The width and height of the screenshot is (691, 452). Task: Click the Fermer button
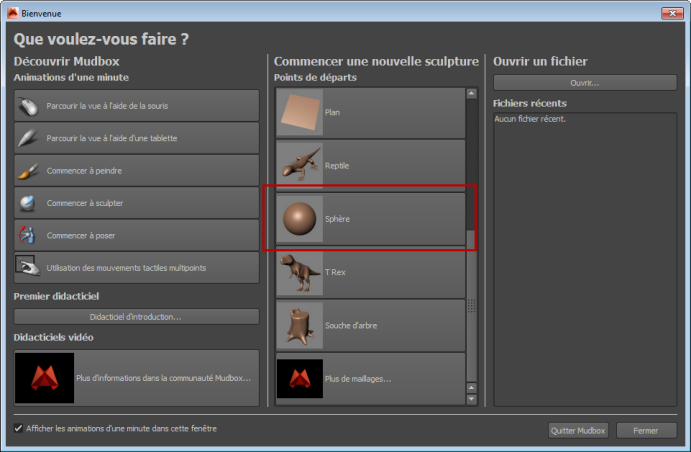tap(646, 430)
